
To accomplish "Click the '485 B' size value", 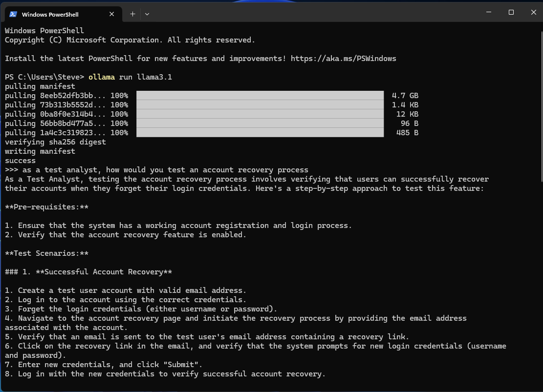I will point(407,133).
